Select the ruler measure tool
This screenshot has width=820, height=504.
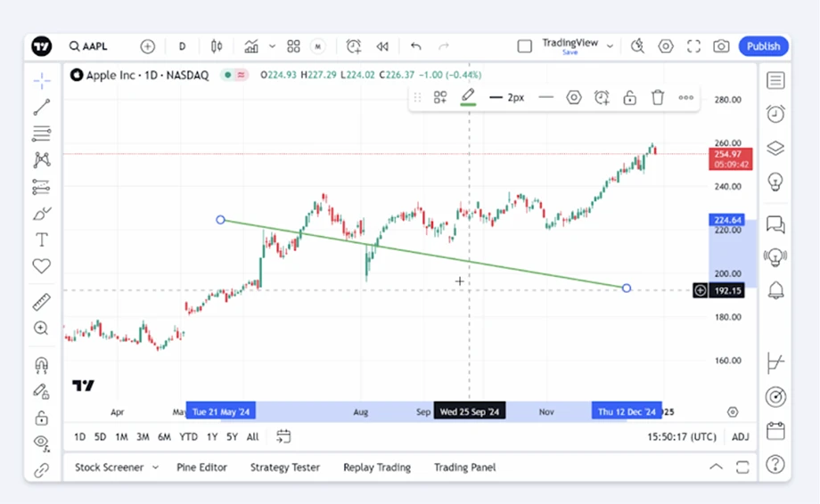click(x=42, y=301)
